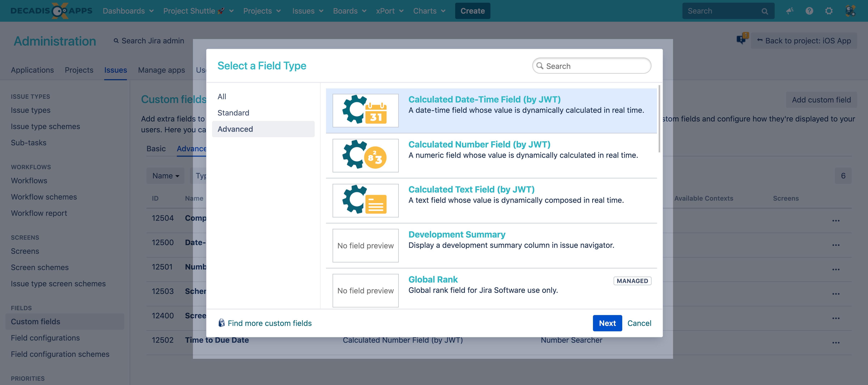The height and width of the screenshot is (385, 868).
Task: Switch to the Issues admin tab
Action: click(116, 70)
